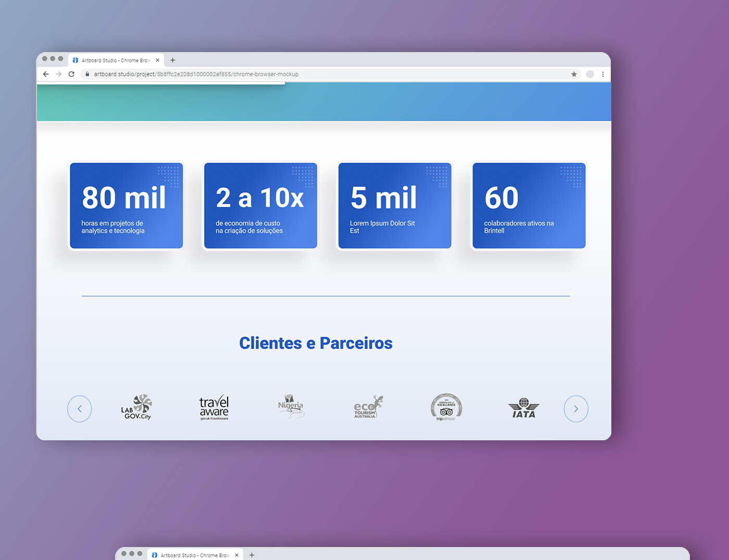Close the tab in the bottom browser window

click(x=236, y=555)
